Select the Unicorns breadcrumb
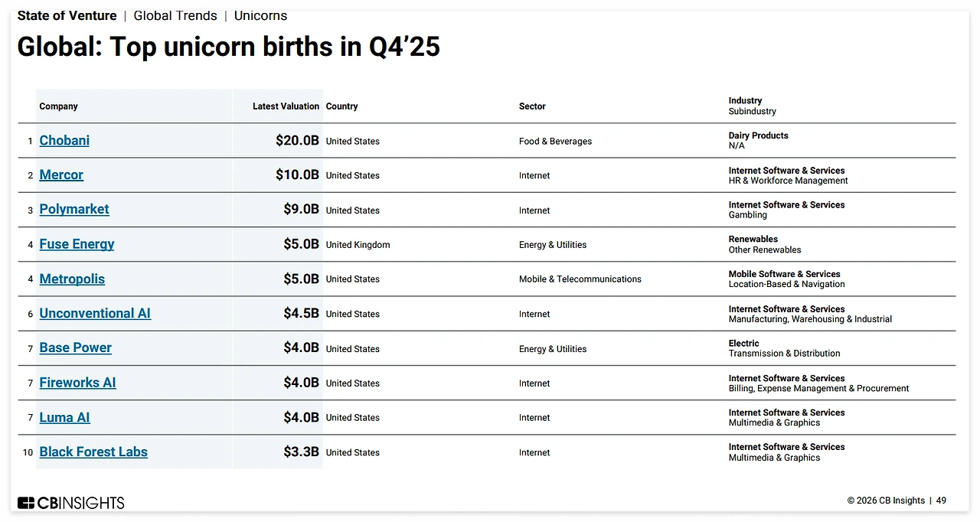Image resolution: width=980 pixels, height=522 pixels. (x=260, y=16)
